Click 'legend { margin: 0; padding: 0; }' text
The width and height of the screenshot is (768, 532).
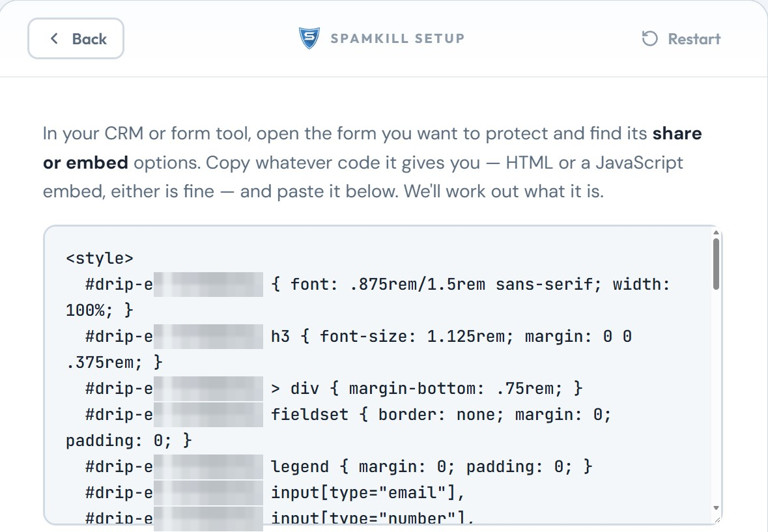point(431,466)
